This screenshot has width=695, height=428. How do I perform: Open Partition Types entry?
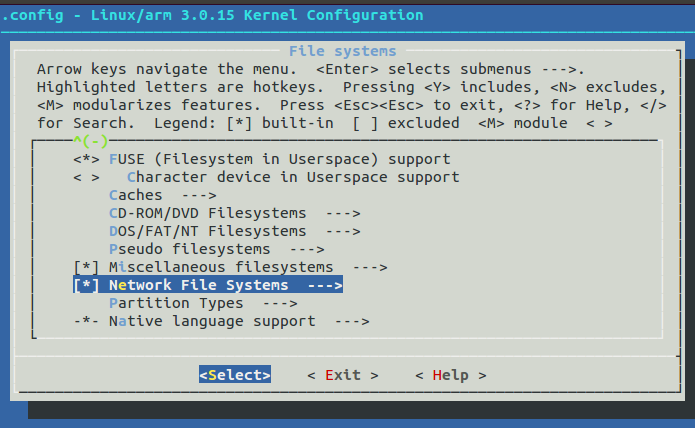pyautogui.click(x=176, y=303)
